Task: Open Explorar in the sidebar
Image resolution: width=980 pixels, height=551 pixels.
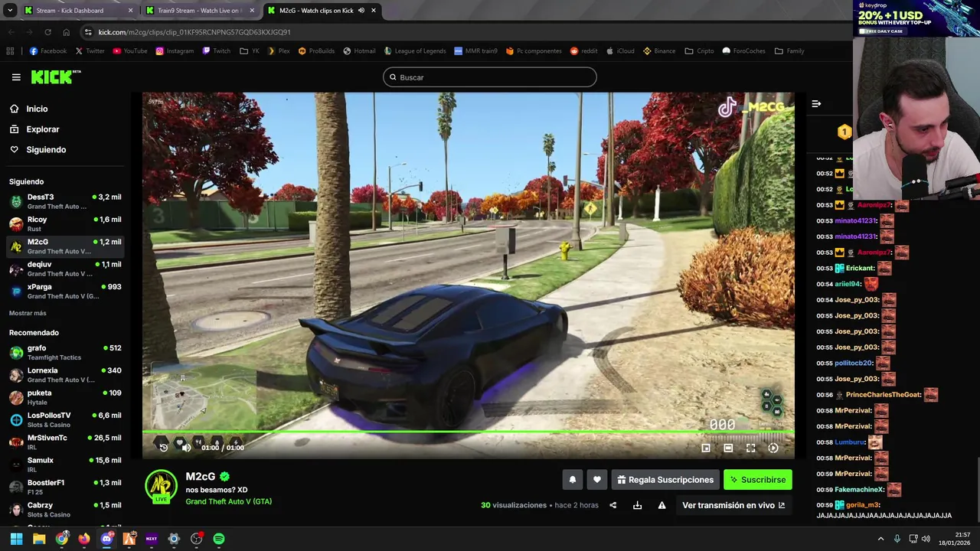Action: point(42,129)
